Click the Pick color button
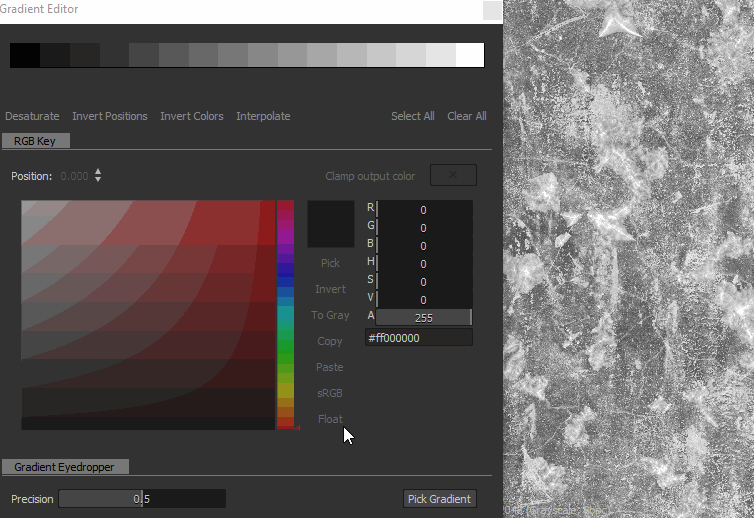This screenshot has width=754, height=518. pos(330,263)
